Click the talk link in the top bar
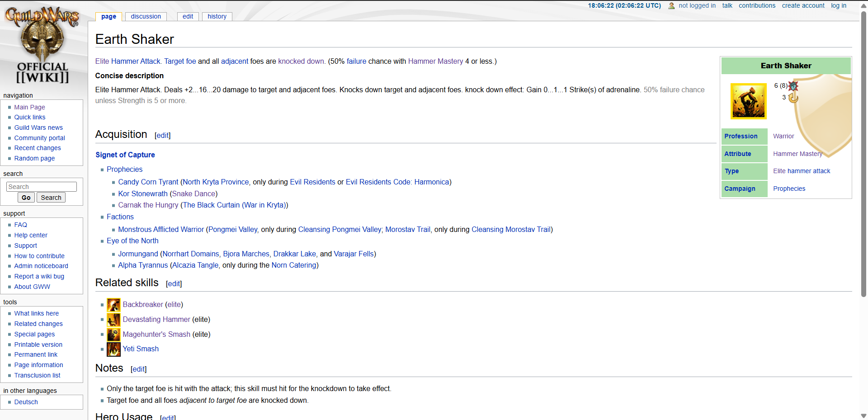This screenshot has height=420, width=868. click(727, 5)
